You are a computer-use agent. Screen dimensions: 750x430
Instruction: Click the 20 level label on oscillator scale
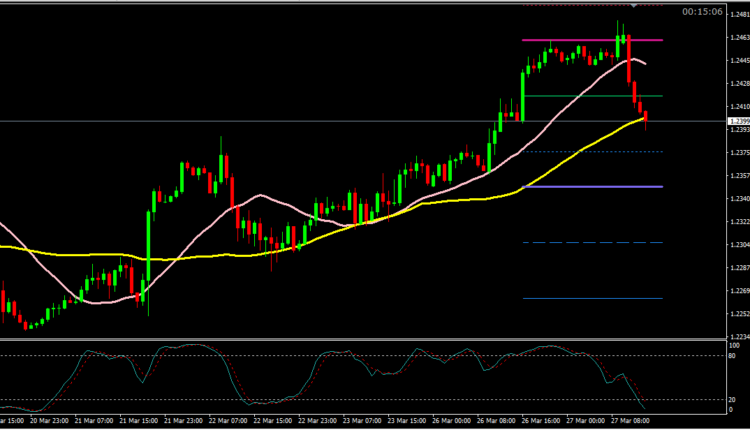pos(732,400)
